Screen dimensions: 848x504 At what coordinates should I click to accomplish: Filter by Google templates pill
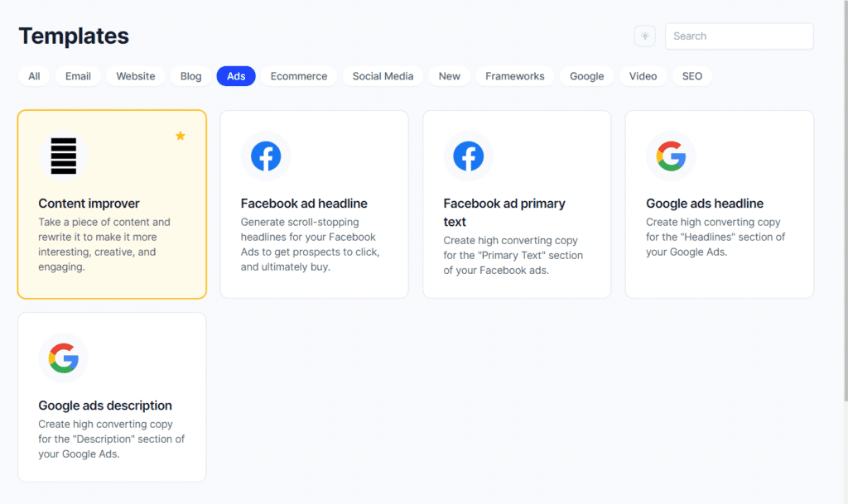tap(587, 76)
